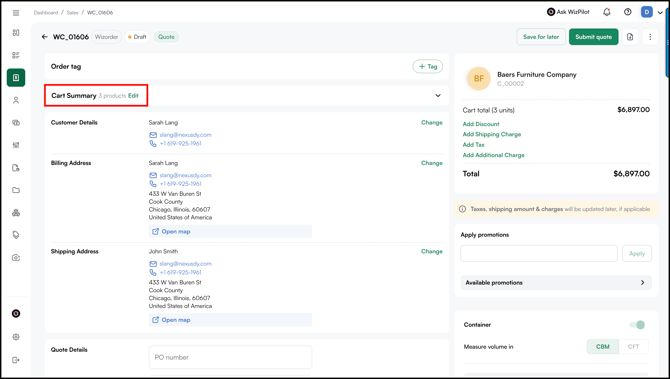Open map for the Shipping Address
Viewport: 670px width, 379px height.
230,320
